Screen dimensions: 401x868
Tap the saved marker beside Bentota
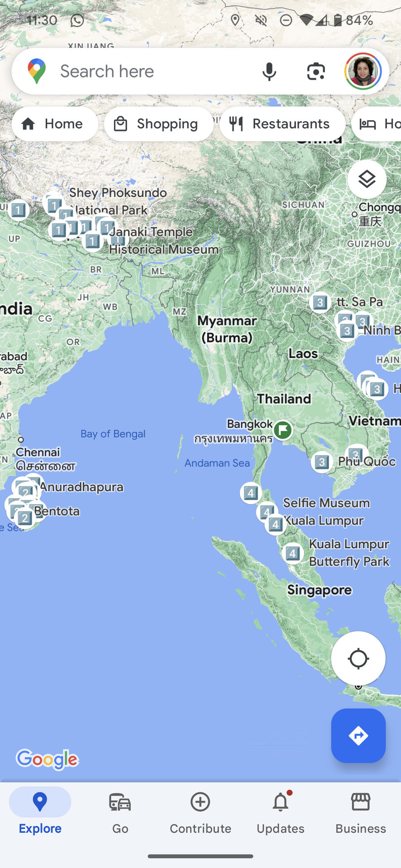pyautogui.click(x=25, y=518)
